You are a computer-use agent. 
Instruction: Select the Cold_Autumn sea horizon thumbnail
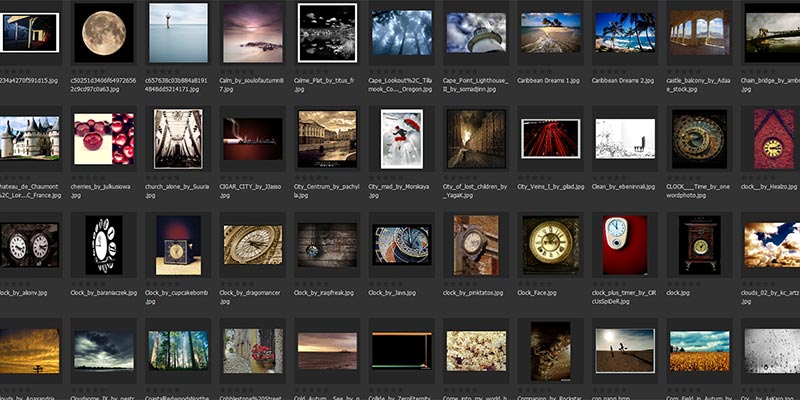pyautogui.click(x=328, y=351)
